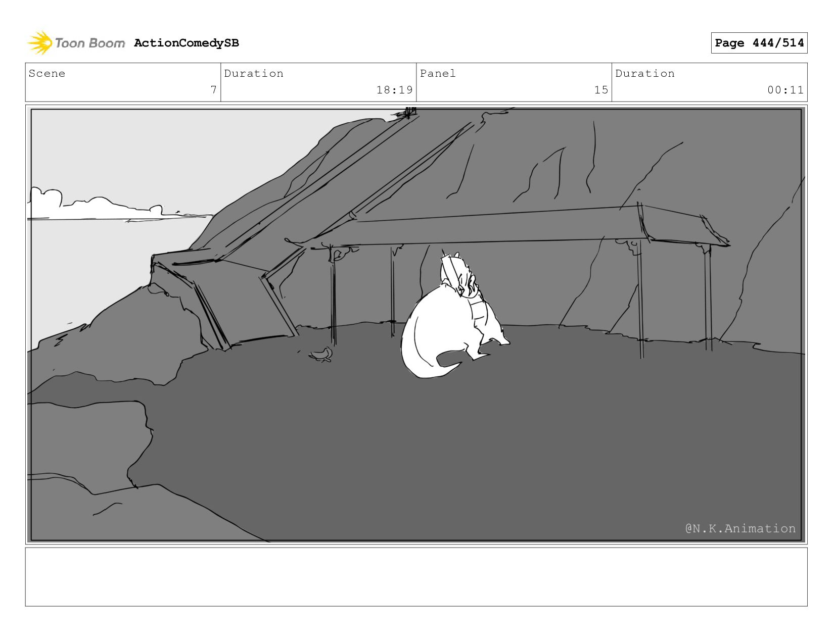Click the panel number 15
This screenshot has height=644, width=834.
pos(601,90)
